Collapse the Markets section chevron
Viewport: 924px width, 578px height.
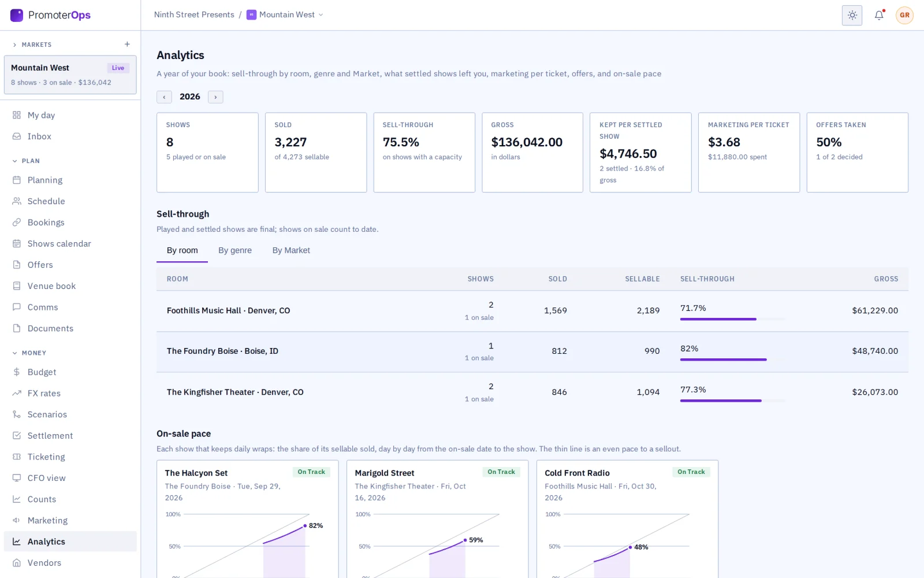(x=14, y=45)
